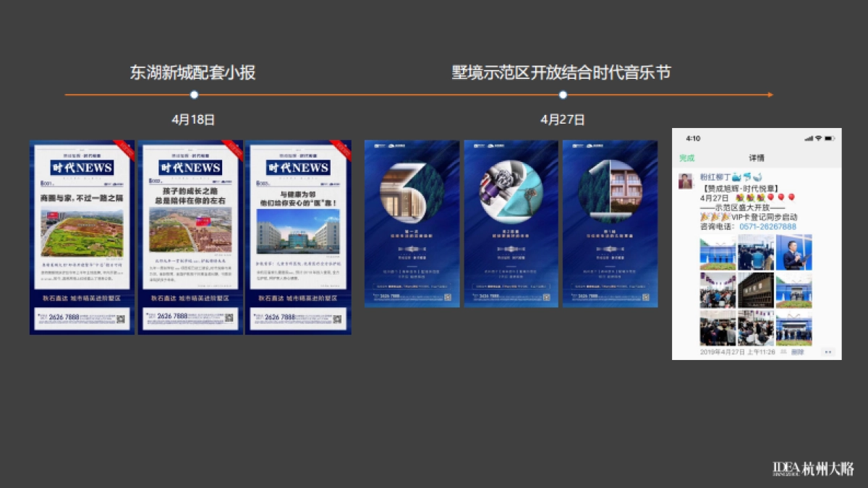
Task: Click the 删除 delete link below the post
Action: (x=798, y=351)
